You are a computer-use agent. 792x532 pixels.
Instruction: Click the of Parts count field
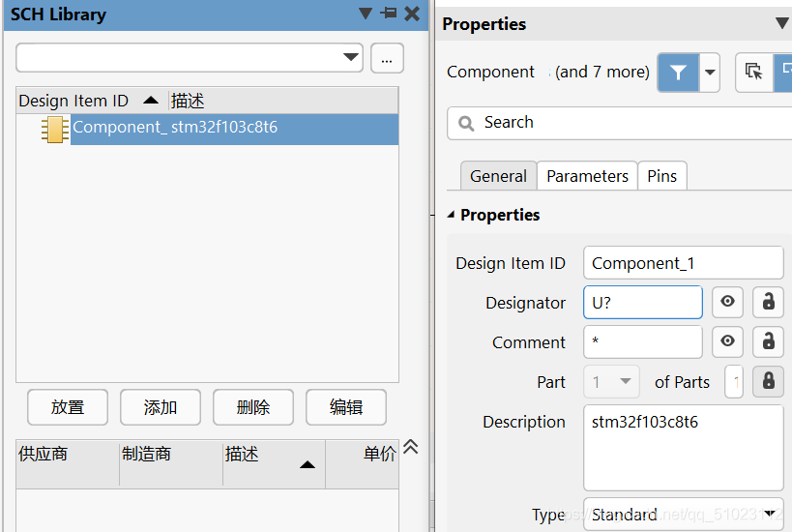point(734,381)
